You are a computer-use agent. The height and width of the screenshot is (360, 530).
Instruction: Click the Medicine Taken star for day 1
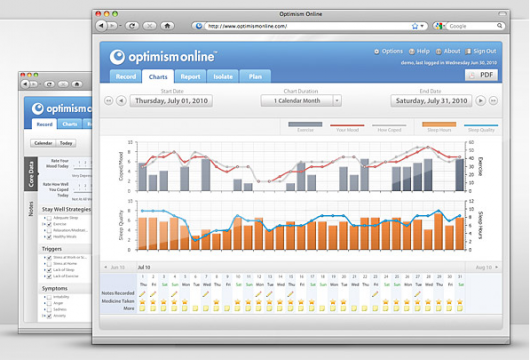coord(142,301)
